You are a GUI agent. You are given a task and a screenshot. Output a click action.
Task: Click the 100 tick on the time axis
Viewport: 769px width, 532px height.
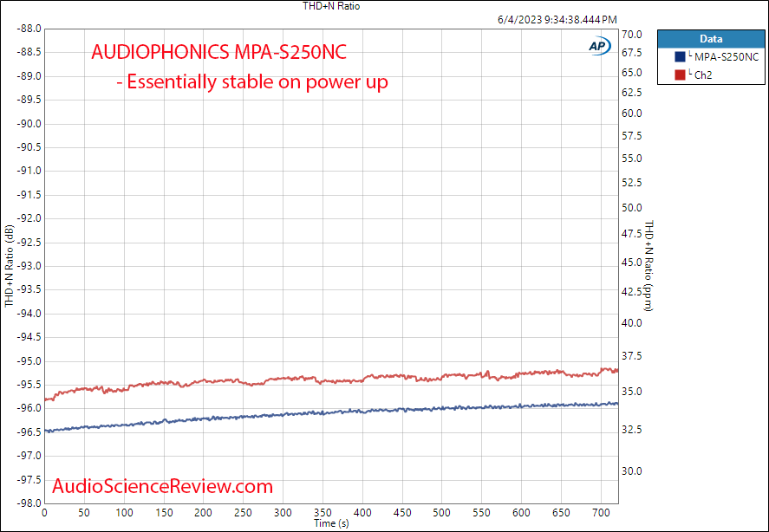point(124,513)
